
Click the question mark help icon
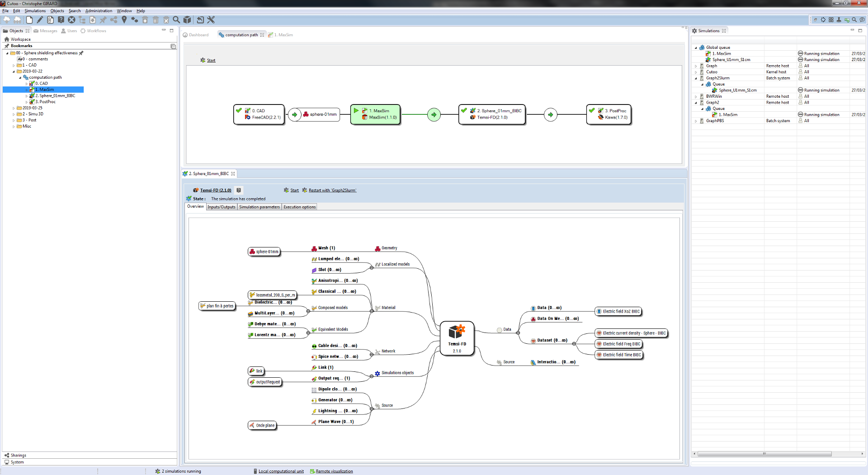click(x=61, y=20)
